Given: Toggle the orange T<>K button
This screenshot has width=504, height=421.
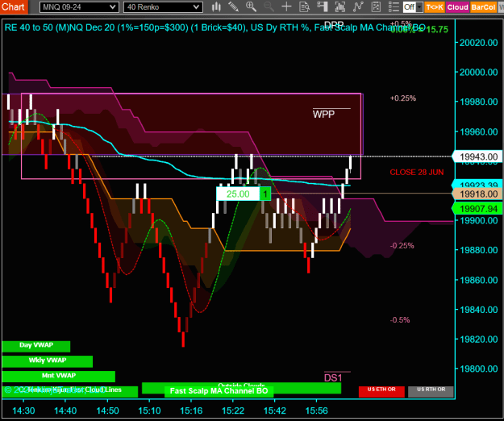Looking at the screenshot, I should click(x=435, y=7).
